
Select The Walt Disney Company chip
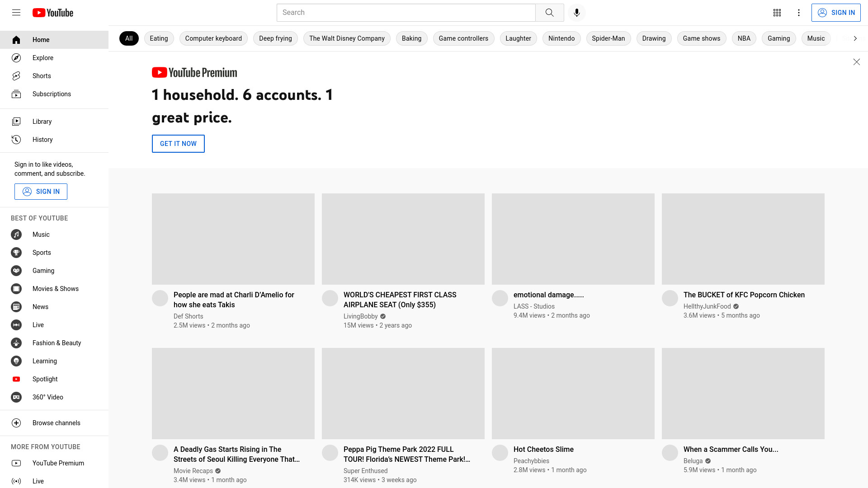pos(347,38)
